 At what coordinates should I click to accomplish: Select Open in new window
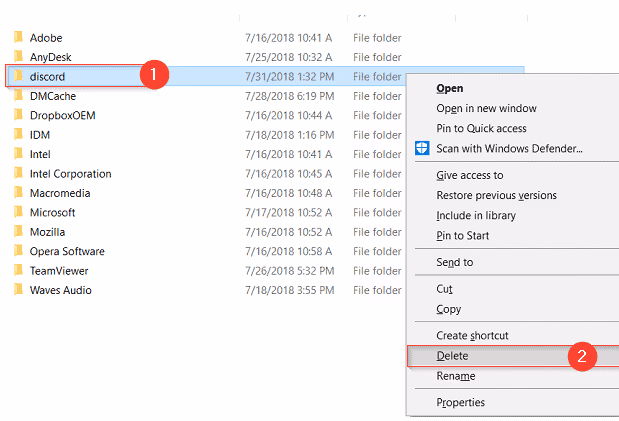coord(486,108)
